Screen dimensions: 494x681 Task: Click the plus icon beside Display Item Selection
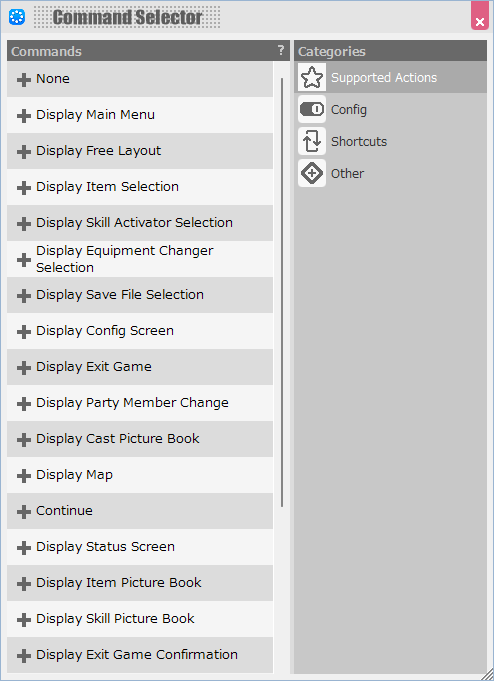[x=24, y=188]
